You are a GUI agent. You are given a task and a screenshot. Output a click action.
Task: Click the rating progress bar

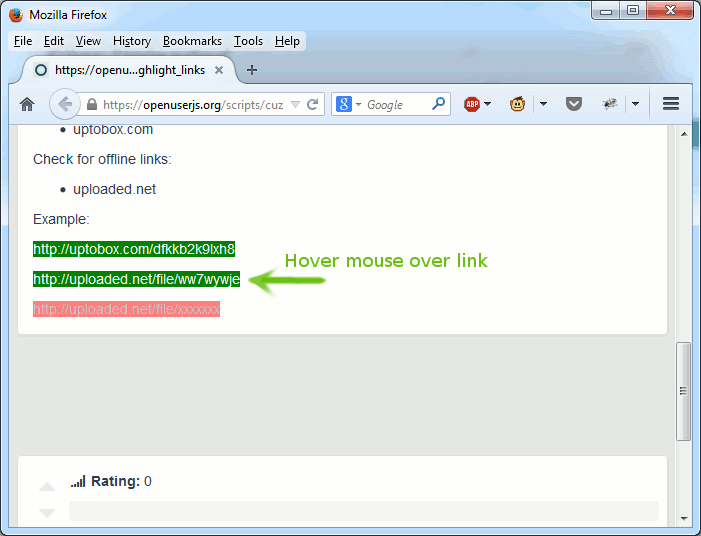pyautogui.click(x=363, y=511)
